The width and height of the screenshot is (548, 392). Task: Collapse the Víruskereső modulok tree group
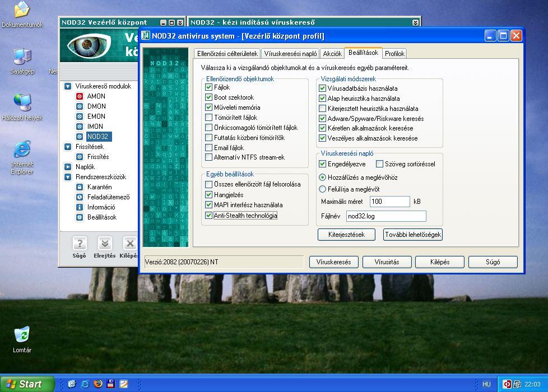click(x=68, y=86)
